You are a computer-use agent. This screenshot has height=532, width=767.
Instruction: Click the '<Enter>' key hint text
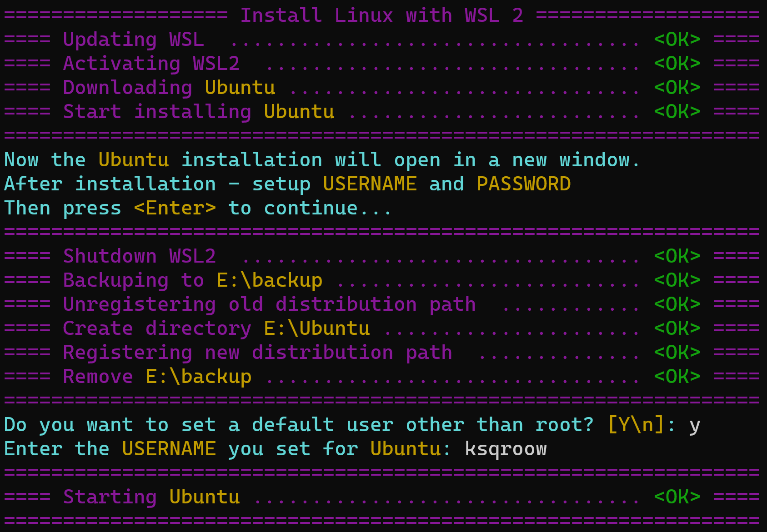[175, 208]
